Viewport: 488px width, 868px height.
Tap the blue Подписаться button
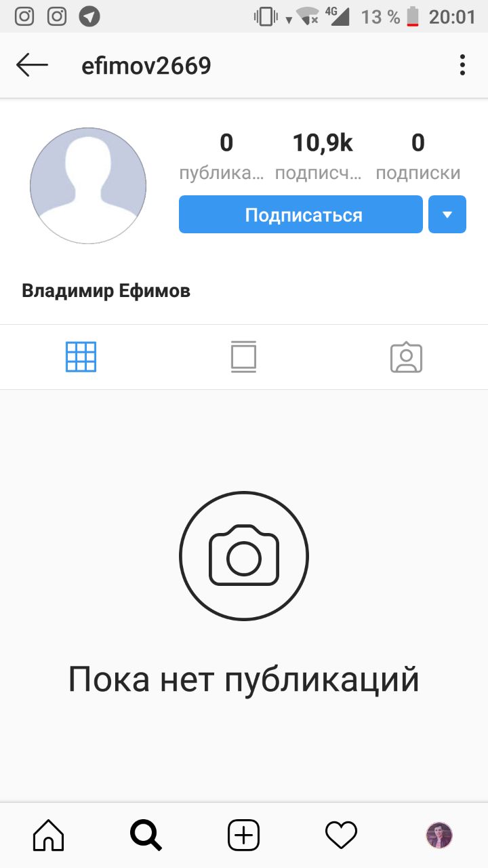point(301,214)
